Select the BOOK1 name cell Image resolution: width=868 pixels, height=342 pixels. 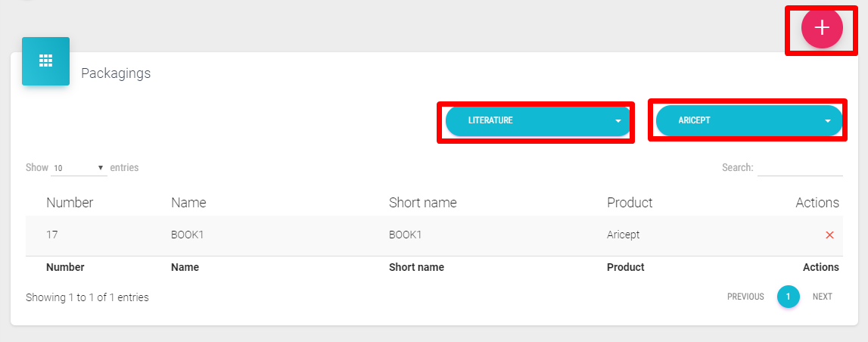188,235
